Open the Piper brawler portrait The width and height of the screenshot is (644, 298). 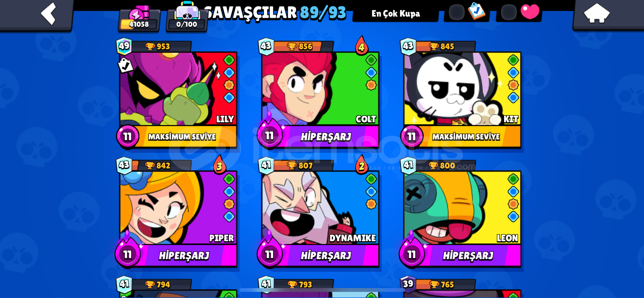[x=178, y=207]
